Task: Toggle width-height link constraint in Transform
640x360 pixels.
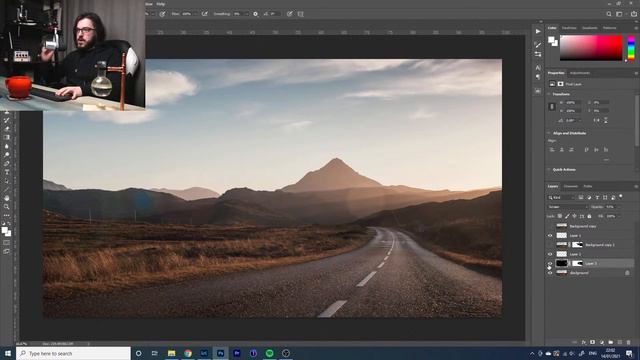Action: [x=552, y=107]
